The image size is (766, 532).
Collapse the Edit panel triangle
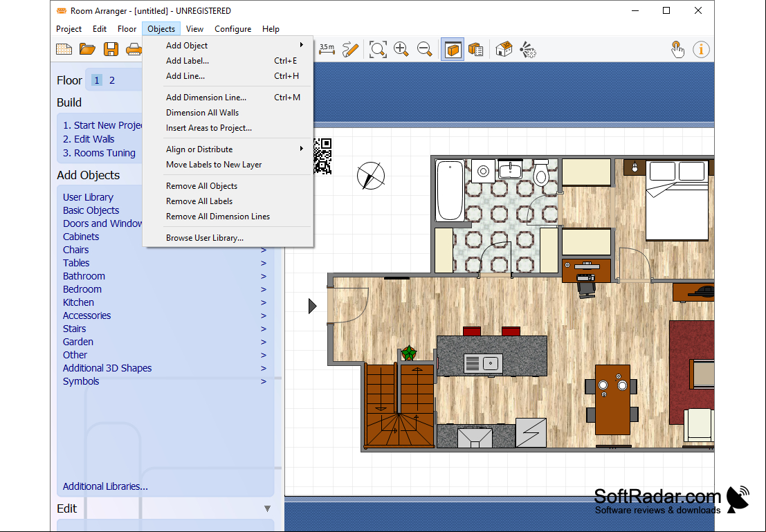[267, 508]
